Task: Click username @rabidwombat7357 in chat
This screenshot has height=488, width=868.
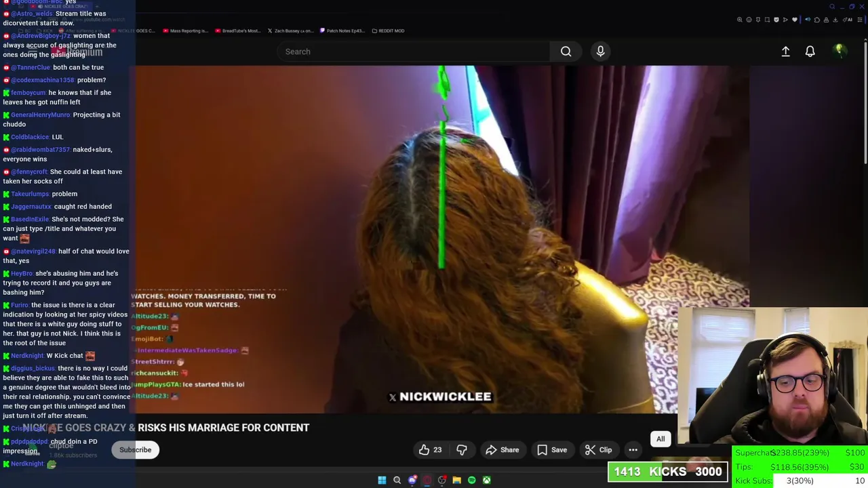Action: [x=41, y=150]
